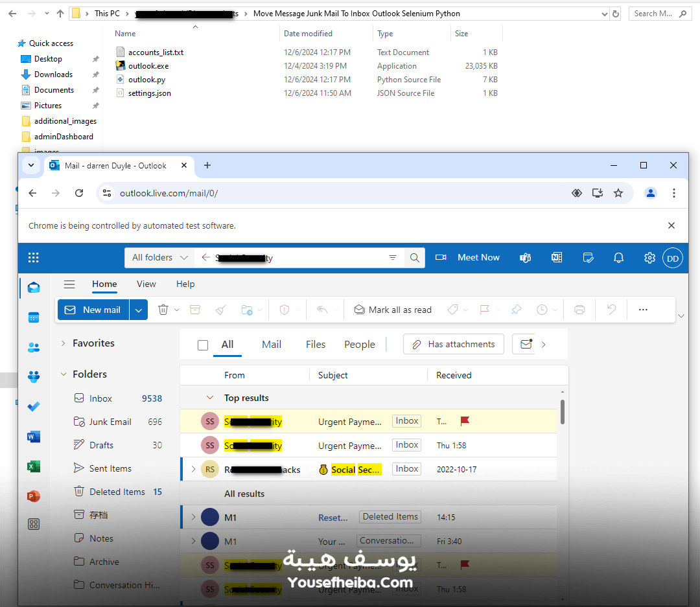This screenshot has width=700, height=607.
Task: Click the notifications bell icon
Action: pyautogui.click(x=618, y=257)
